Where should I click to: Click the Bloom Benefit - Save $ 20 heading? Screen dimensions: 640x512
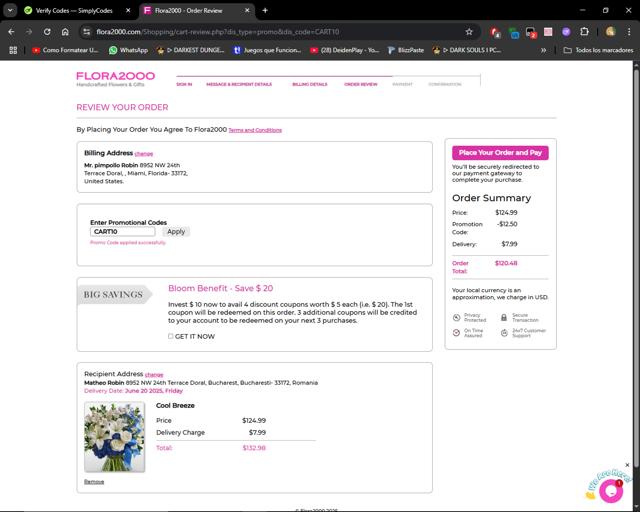pos(220,288)
